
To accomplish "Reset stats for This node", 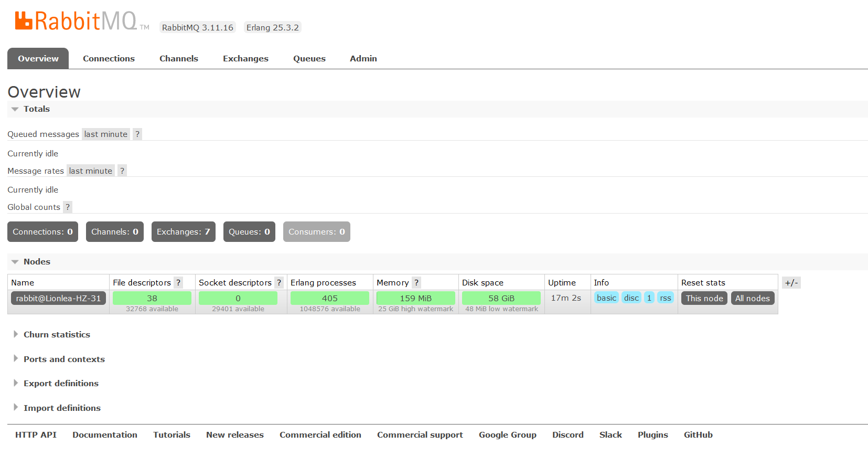I will (704, 299).
